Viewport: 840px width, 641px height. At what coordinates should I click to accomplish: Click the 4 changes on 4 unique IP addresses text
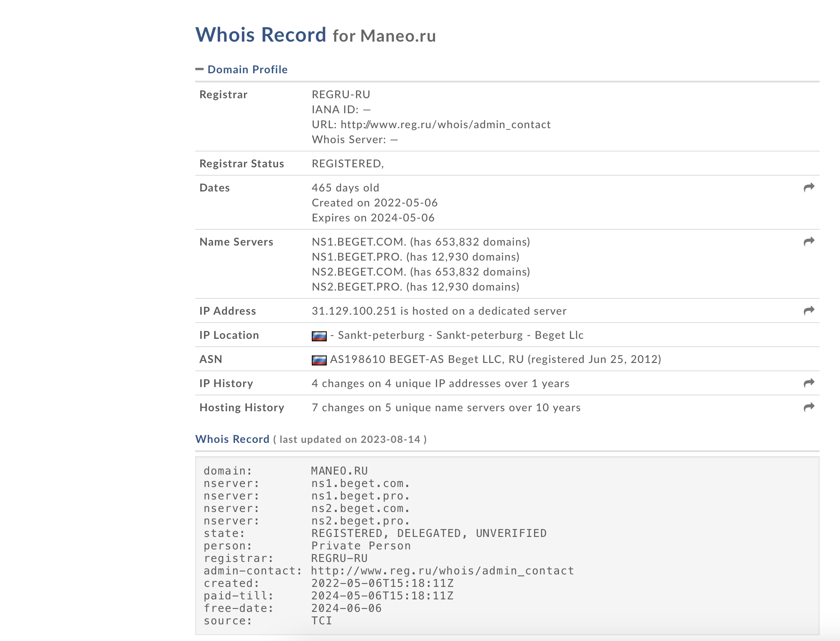440,383
